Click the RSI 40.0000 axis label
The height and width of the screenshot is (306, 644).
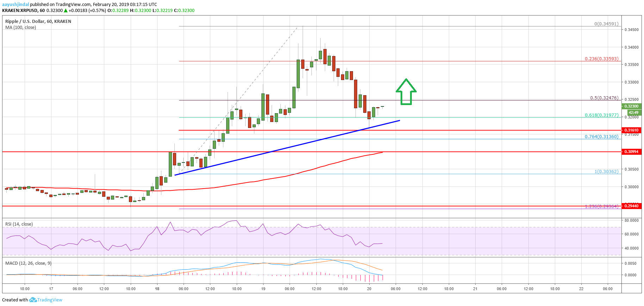pyautogui.click(x=631, y=248)
